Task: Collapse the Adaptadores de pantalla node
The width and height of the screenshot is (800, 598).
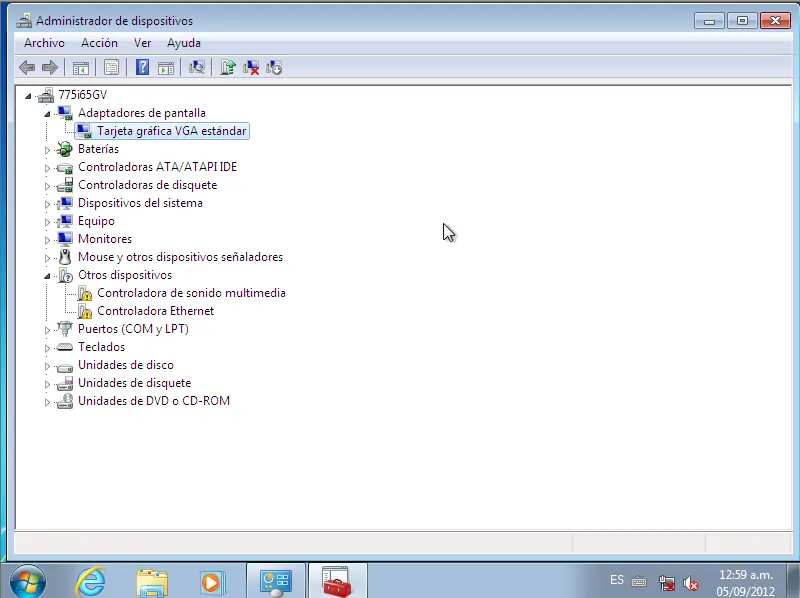Action: coord(49,113)
